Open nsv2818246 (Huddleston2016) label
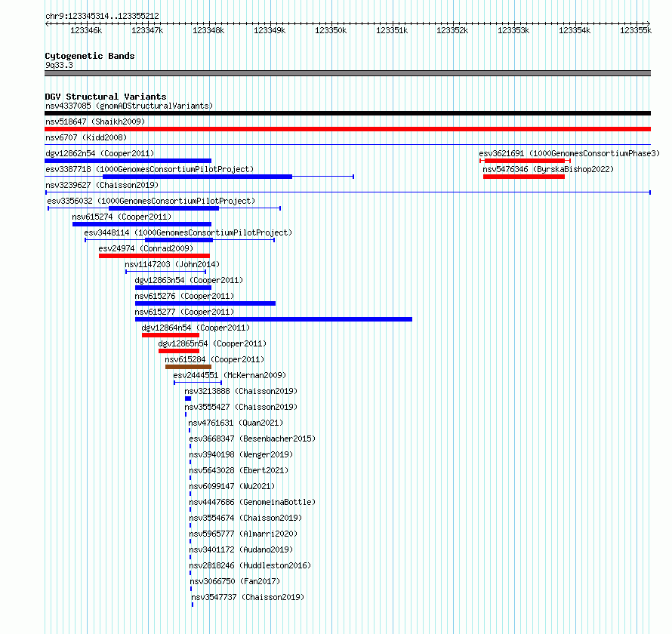 (250, 565)
